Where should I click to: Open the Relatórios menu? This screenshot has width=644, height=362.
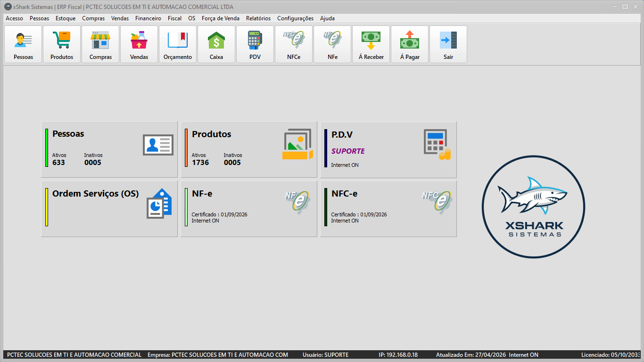pos(258,18)
